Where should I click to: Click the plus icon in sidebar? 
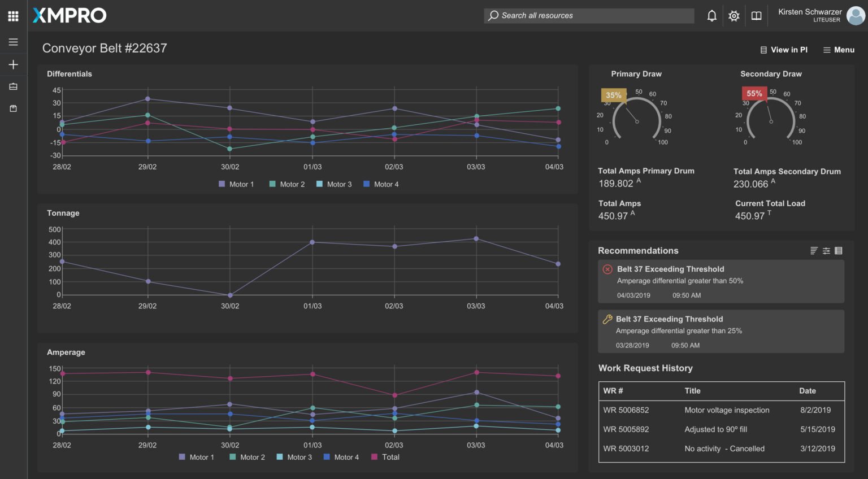(13, 65)
